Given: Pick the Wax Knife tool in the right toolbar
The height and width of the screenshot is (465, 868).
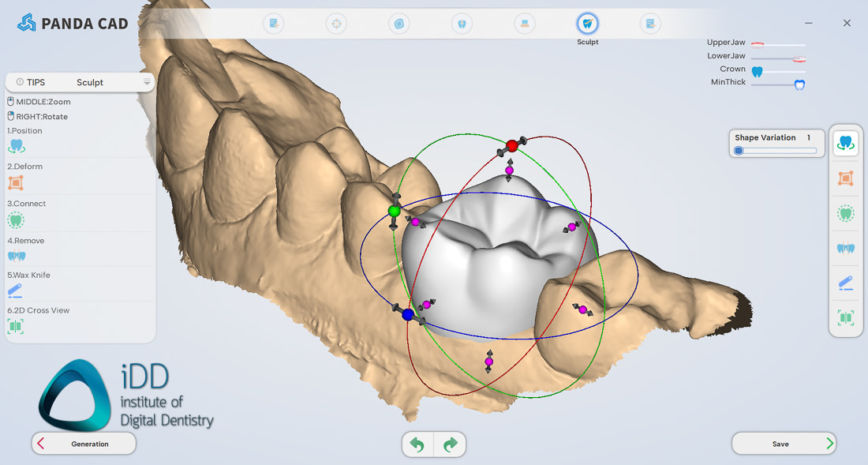Looking at the screenshot, I should (x=846, y=283).
